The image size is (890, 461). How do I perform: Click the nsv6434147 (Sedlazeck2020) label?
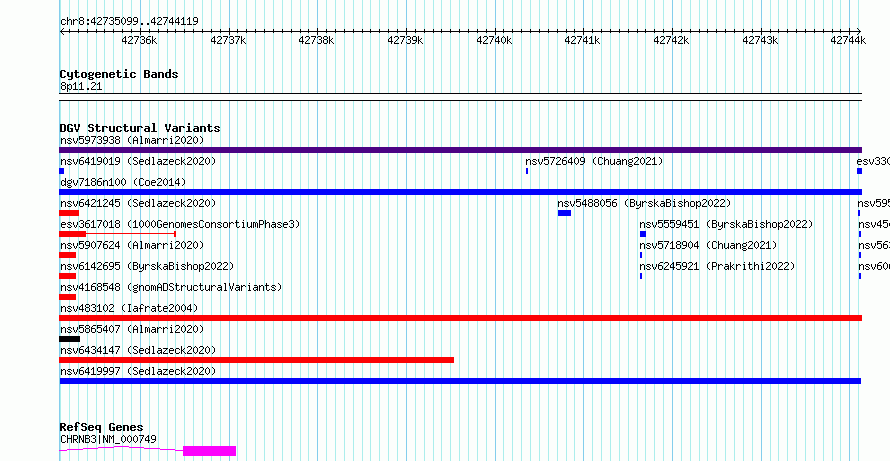[138, 350]
